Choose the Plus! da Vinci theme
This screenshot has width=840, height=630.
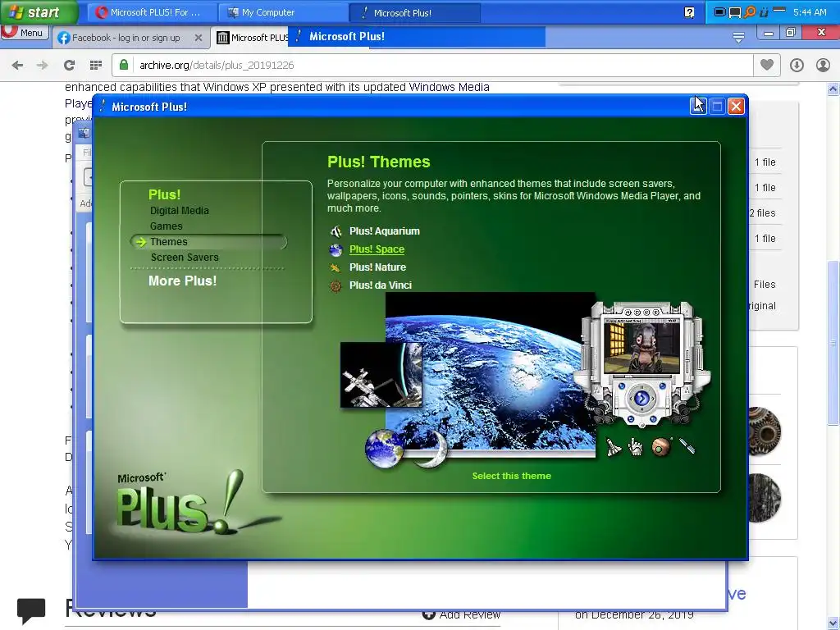(381, 285)
